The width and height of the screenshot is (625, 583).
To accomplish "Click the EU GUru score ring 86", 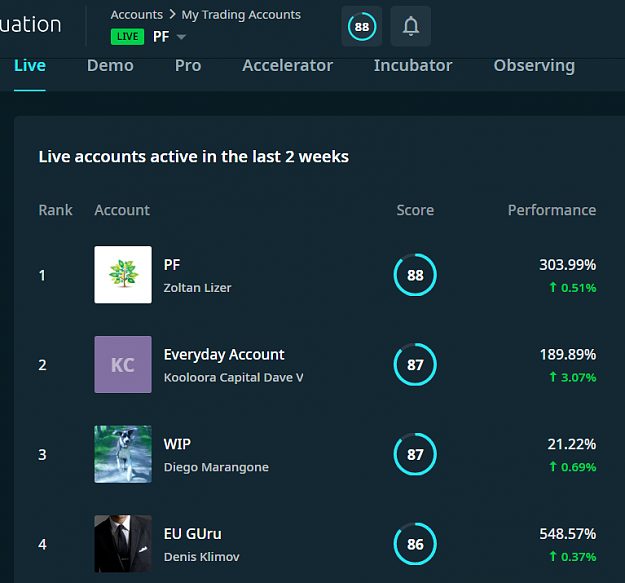I will [x=415, y=544].
